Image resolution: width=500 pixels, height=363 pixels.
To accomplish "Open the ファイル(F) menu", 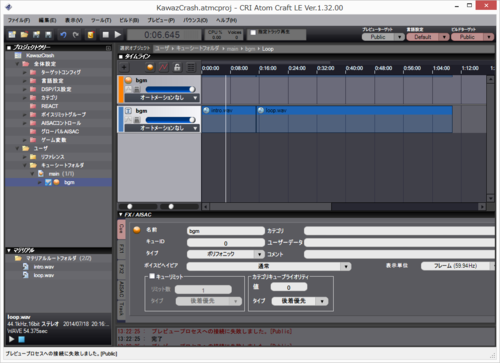I will pos(19,20).
